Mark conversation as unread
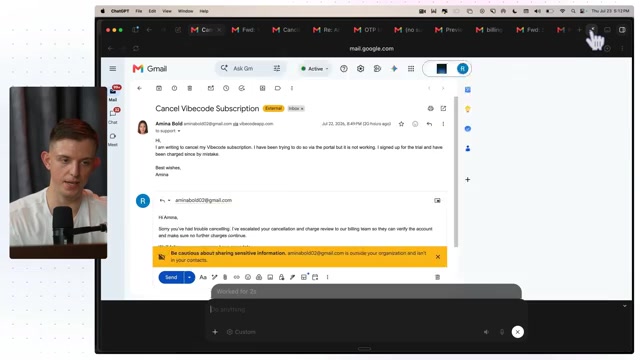This screenshot has height=360, width=640. [x=211, y=88]
